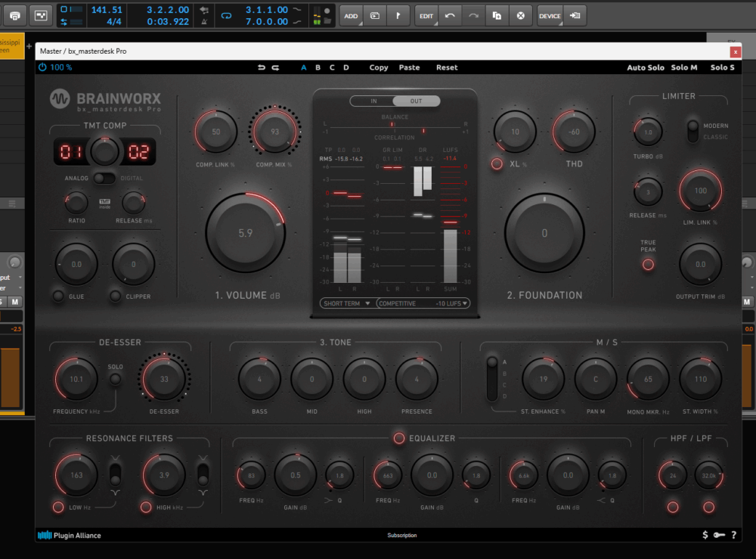Screen dimensions: 756x559
Task: Click the delete X icon in toolbar
Action: point(521,16)
